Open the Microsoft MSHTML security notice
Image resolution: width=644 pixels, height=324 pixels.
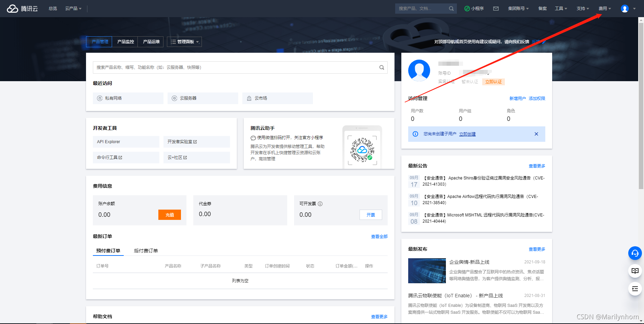483,218
